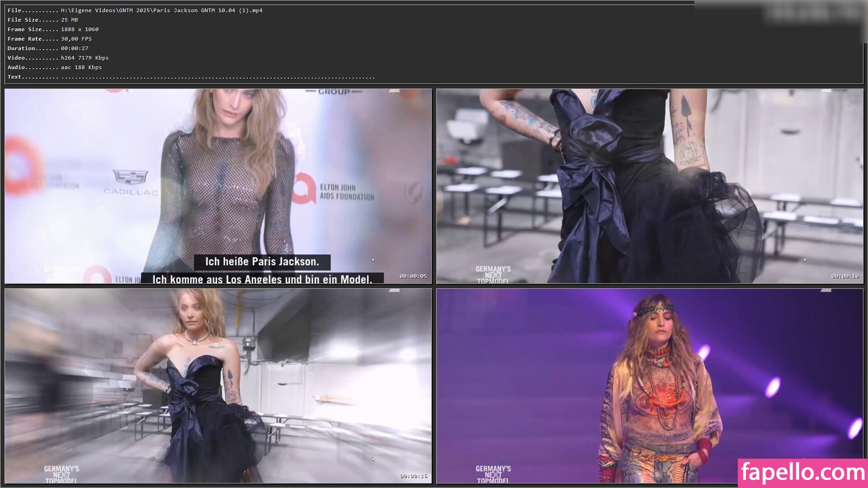Viewport: 868px width, 488px height.
Task: Open the purple stage-lights thumbnail
Action: tap(650, 385)
